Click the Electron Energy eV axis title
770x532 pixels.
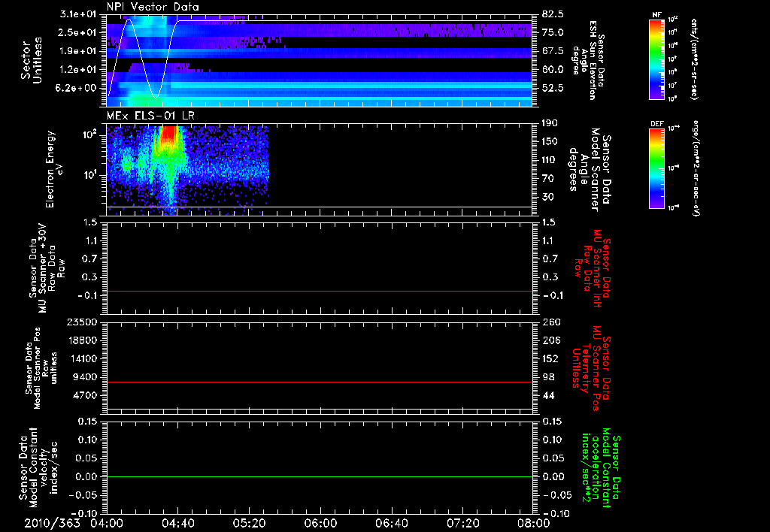[55, 169]
